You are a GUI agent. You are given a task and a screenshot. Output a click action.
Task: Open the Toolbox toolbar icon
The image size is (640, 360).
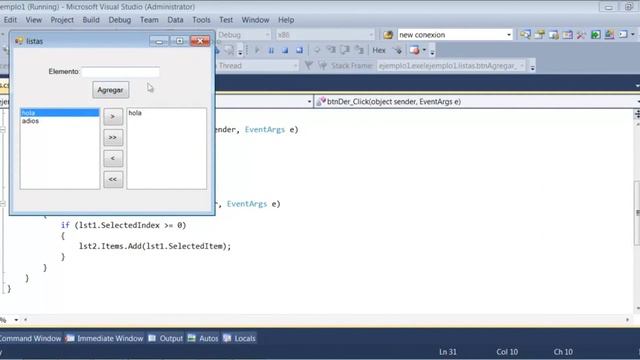pos(568,35)
